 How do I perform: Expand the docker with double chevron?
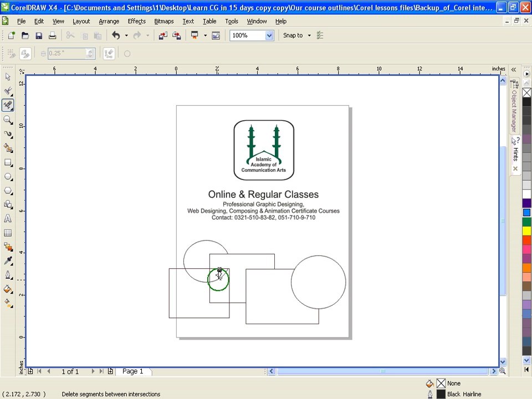[514, 70]
